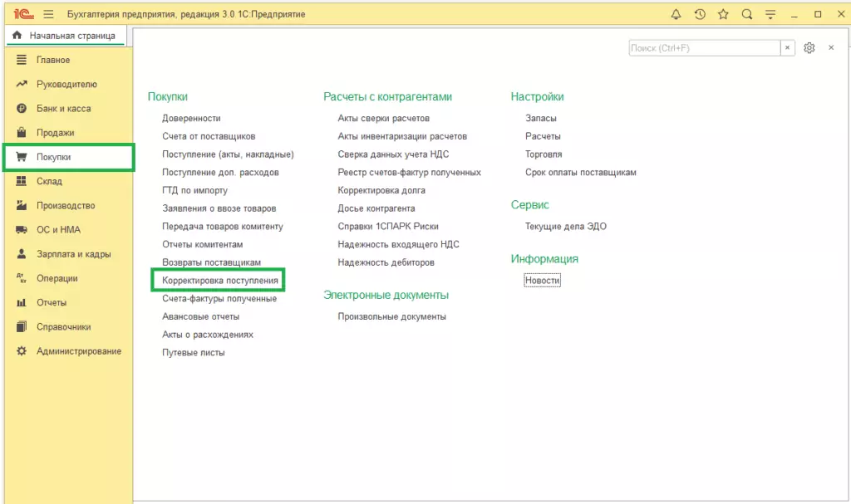851x504 pixels.
Task: Switch to the Начальная страница tab
Action: click(x=65, y=36)
